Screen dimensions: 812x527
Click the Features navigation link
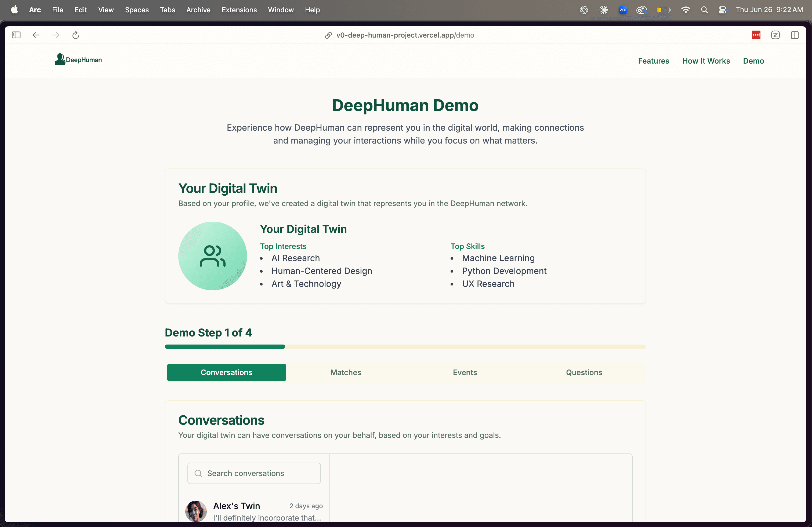coord(653,61)
